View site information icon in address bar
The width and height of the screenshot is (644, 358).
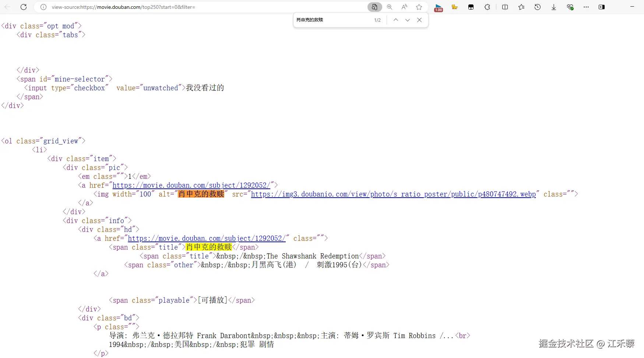43,7
